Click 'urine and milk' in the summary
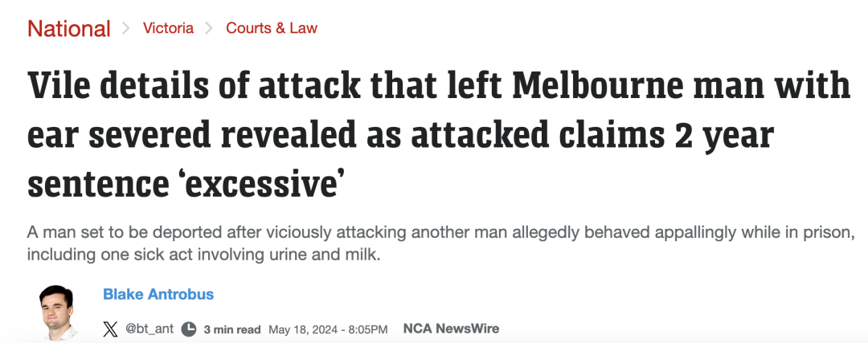 click(x=330, y=256)
